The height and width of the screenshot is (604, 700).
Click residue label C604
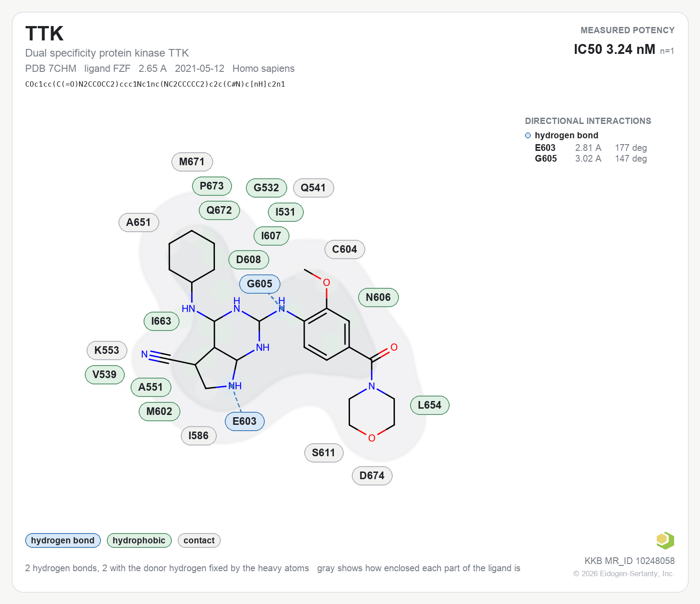[345, 249]
